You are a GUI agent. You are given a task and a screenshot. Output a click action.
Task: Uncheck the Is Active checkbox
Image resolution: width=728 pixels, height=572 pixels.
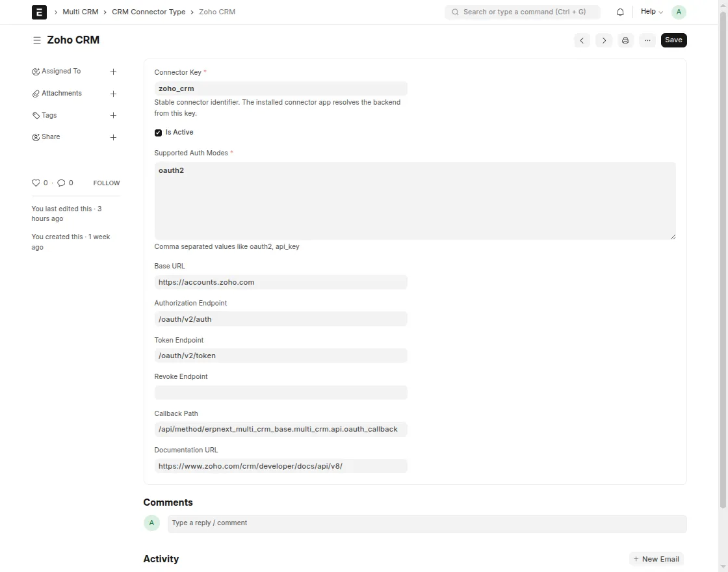point(158,133)
